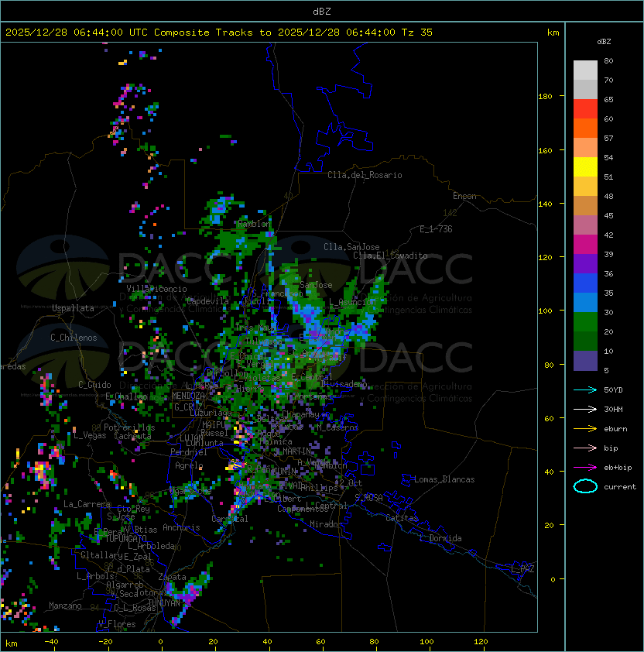Click the Lomas_Blancas place label
This screenshot has width=644, height=652.
444,479
